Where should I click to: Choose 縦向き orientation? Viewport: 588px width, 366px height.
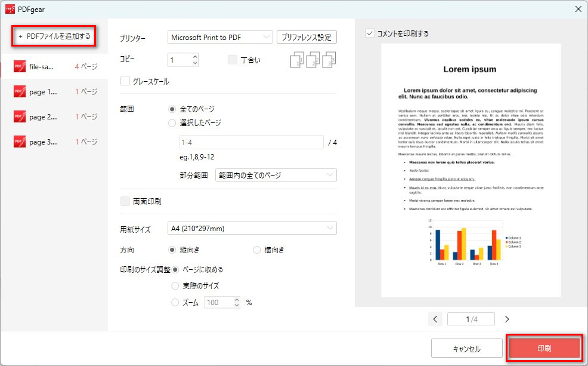click(172, 250)
